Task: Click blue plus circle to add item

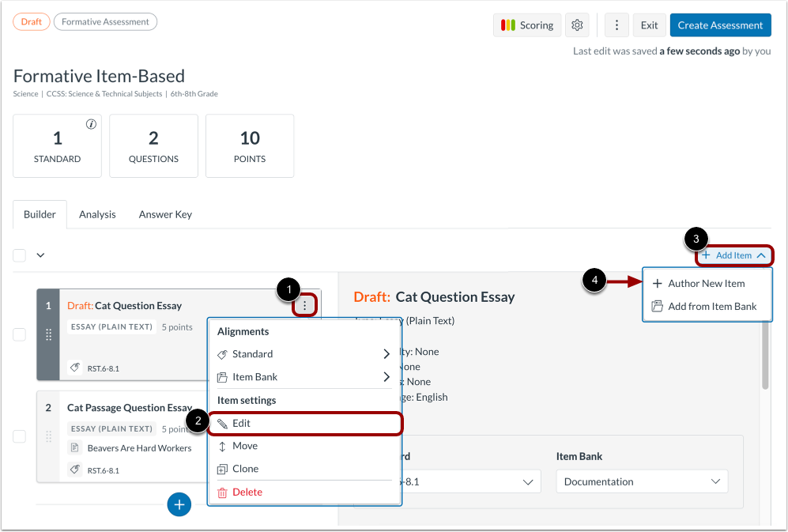Action: coord(179,504)
